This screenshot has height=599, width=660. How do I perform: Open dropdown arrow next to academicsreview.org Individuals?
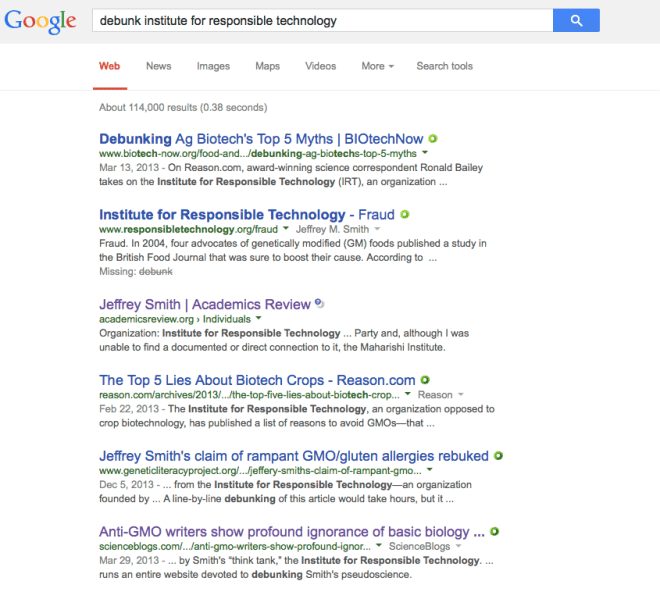259,318
